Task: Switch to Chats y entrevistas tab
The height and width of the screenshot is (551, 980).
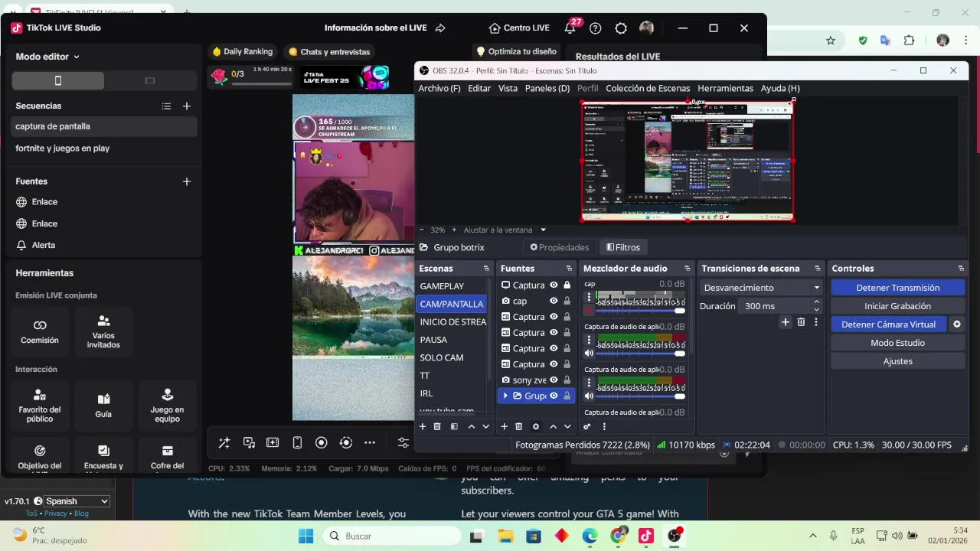Action: click(329, 51)
